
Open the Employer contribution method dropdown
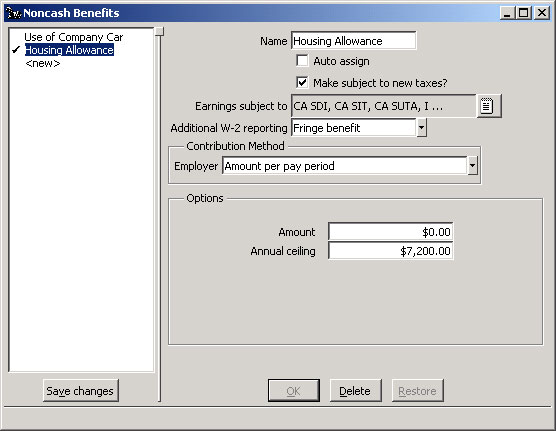(x=472, y=166)
